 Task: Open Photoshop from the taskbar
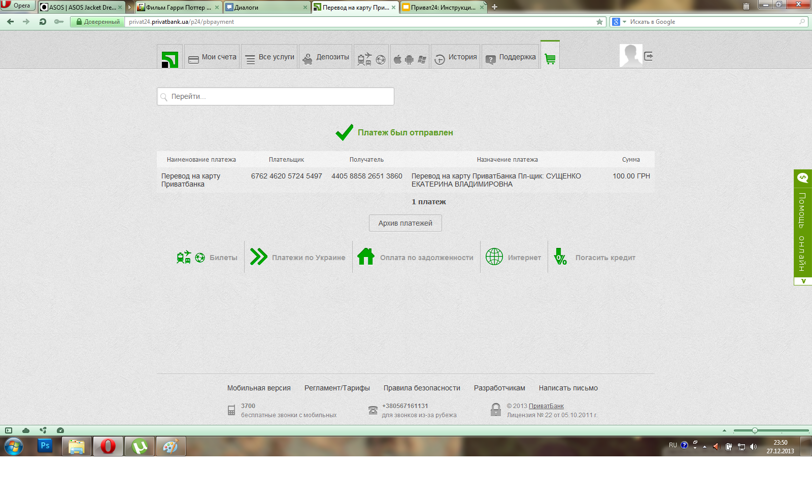click(45, 446)
